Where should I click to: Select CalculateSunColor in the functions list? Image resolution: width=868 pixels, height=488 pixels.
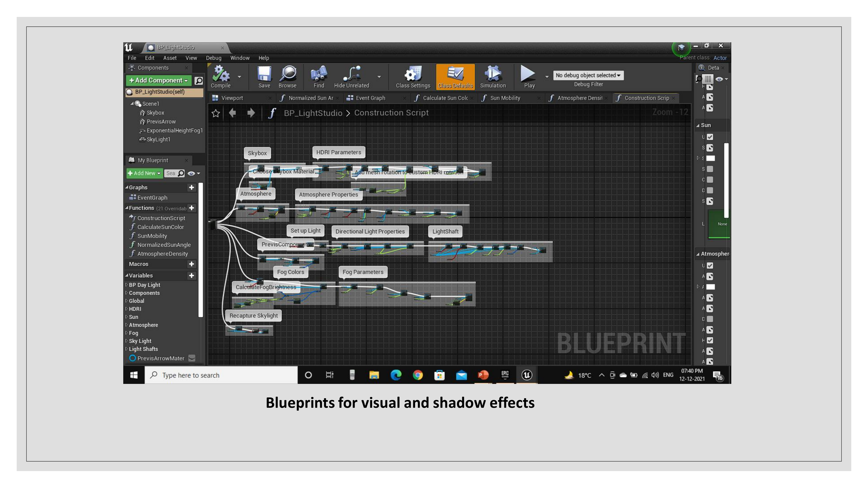pos(160,227)
